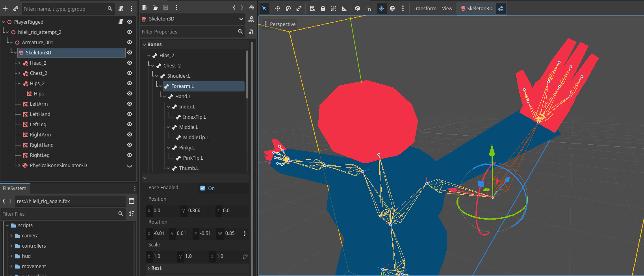Attach a script using the script icon
The height and width of the screenshot is (276, 644).
[x=121, y=8]
